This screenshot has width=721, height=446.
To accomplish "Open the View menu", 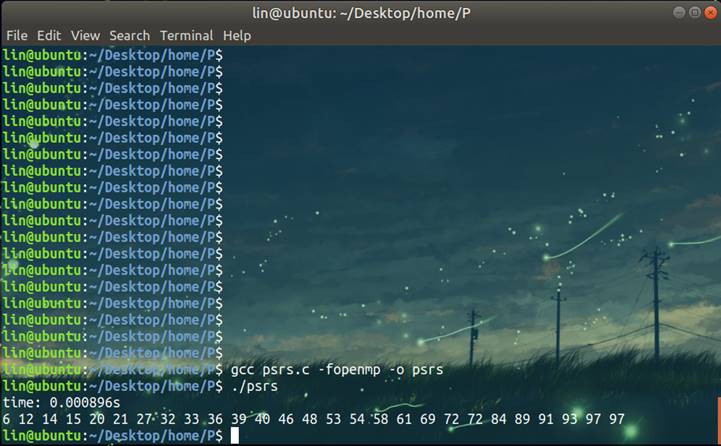I will coord(85,35).
